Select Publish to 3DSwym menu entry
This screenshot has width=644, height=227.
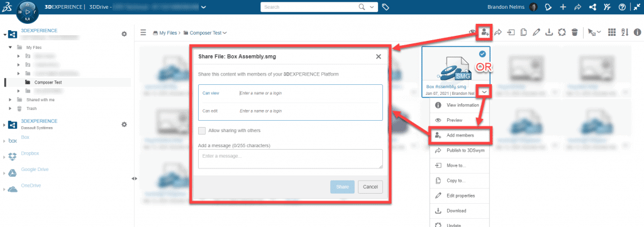click(460, 150)
